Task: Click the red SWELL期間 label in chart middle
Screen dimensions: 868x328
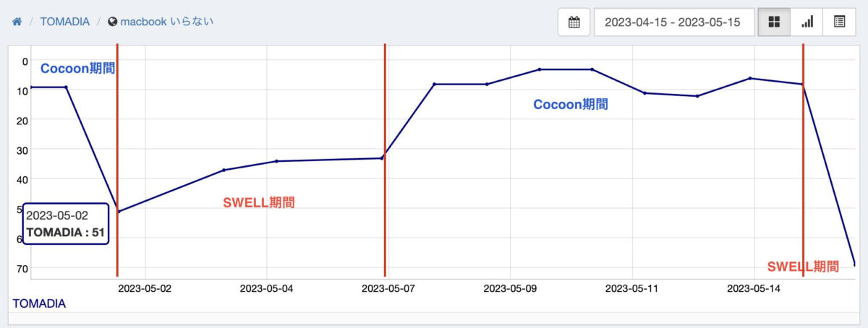Action: tap(259, 202)
